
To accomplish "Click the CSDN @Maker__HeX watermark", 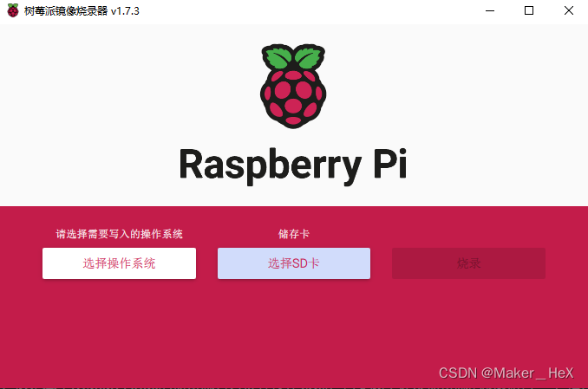I will [x=506, y=373].
